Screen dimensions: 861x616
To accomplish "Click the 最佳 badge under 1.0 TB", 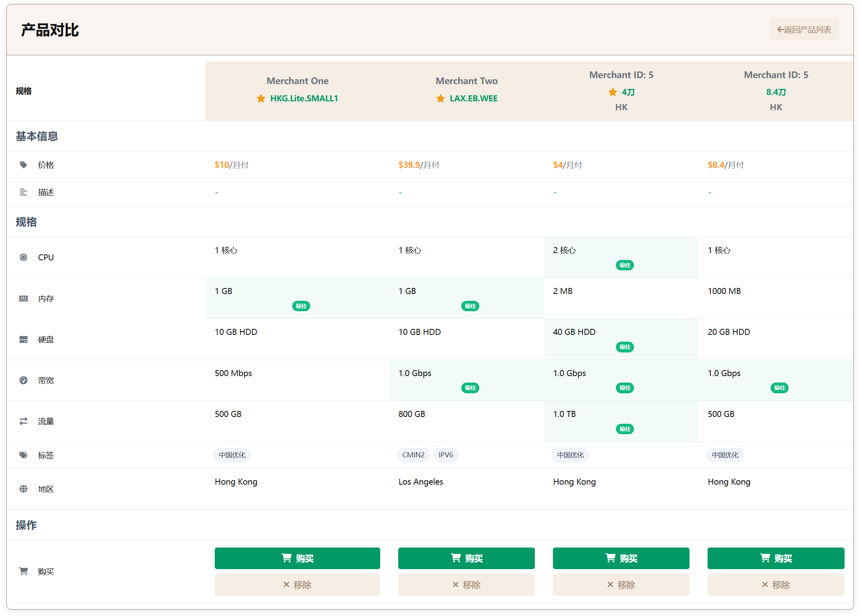I will 625,429.
